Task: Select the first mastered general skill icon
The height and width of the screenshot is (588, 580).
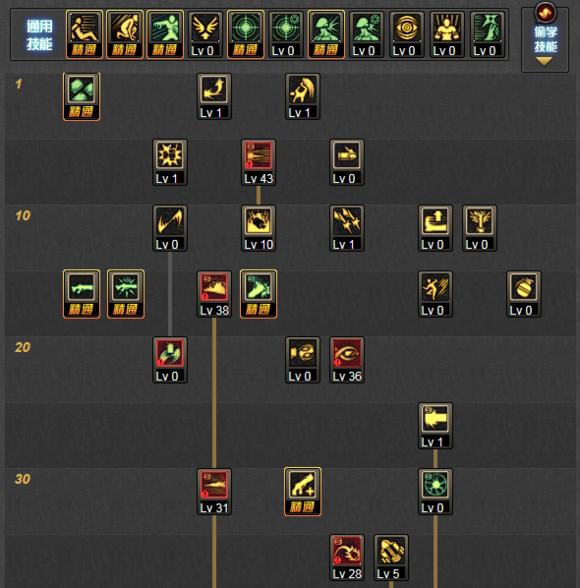Action: coord(84,34)
